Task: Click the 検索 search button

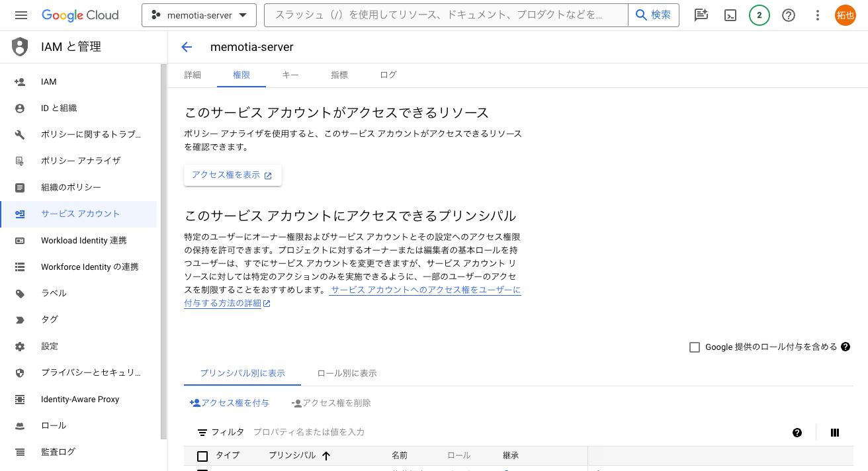Action: (654, 15)
